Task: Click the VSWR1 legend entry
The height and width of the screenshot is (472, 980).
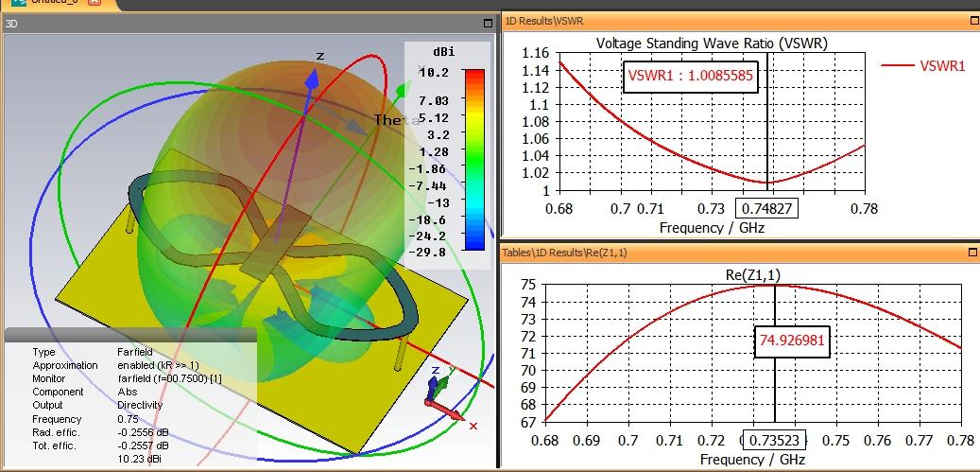Action: pyautogui.click(x=923, y=65)
